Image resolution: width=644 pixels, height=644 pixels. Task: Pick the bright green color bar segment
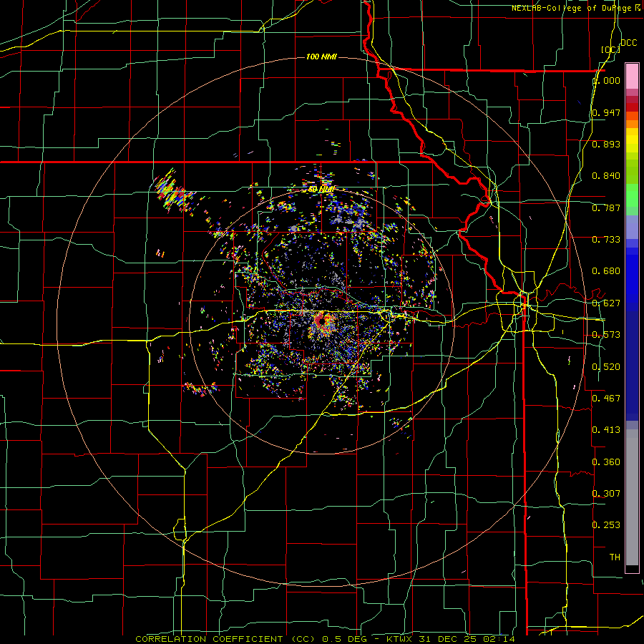[x=632, y=195]
